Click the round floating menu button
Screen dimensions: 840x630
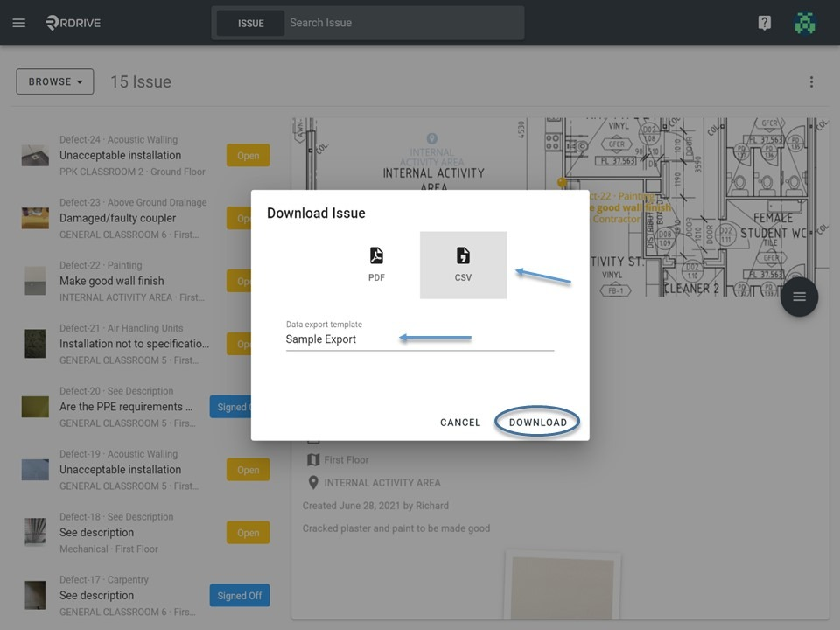[x=799, y=297]
